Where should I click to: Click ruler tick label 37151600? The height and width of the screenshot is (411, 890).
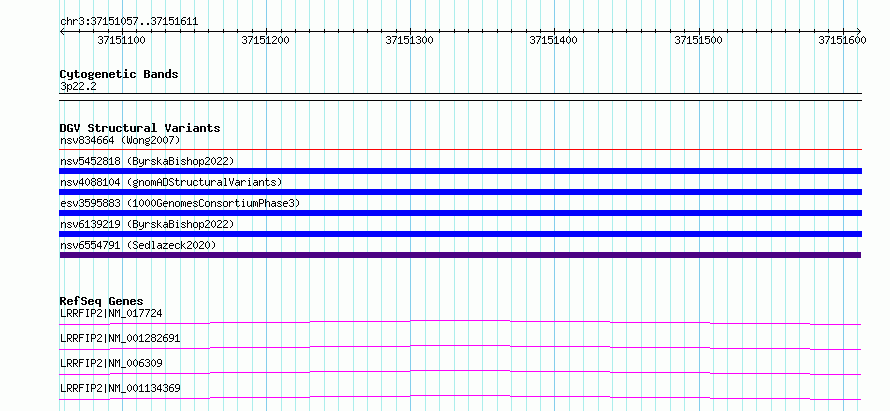click(842, 40)
